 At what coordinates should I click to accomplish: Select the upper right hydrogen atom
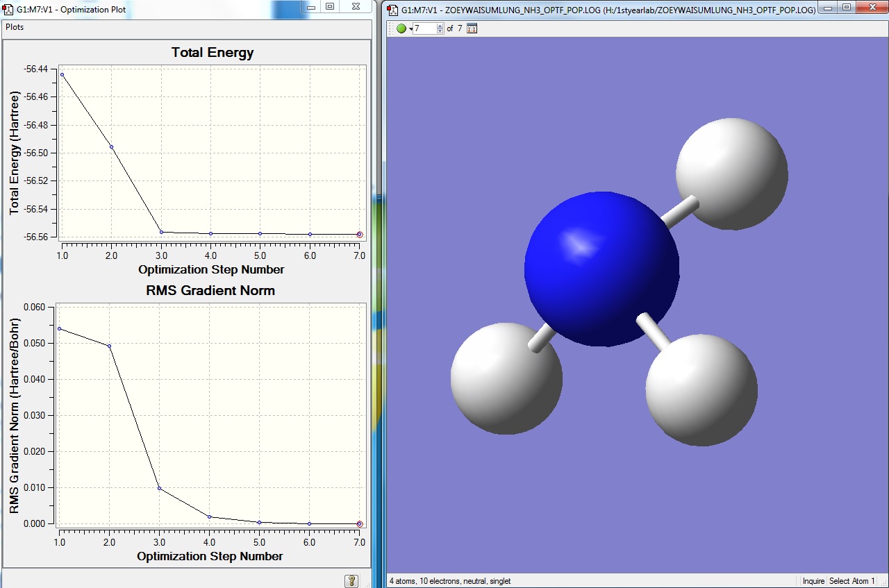pyautogui.click(x=731, y=174)
